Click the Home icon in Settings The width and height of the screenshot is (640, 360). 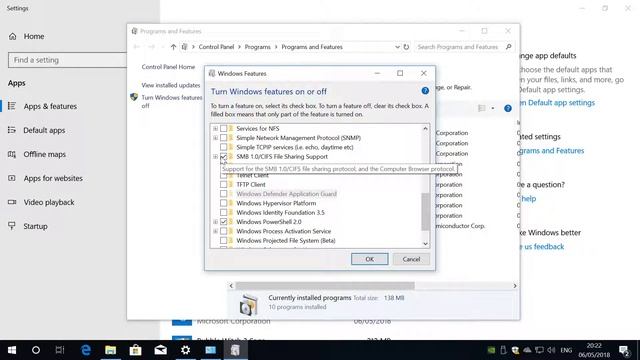tap(13, 36)
